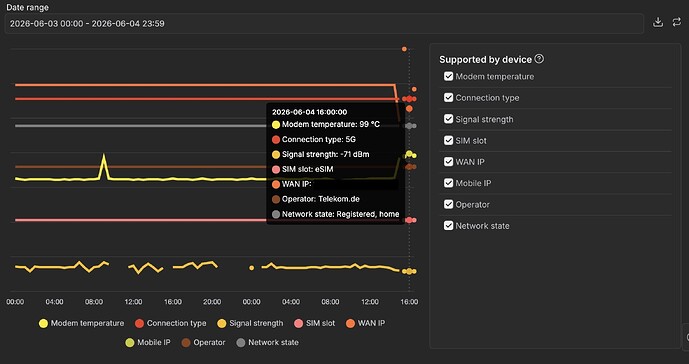Click the WAN IP legend swatch
The width and height of the screenshot is (689, 364).
(350, 324)
